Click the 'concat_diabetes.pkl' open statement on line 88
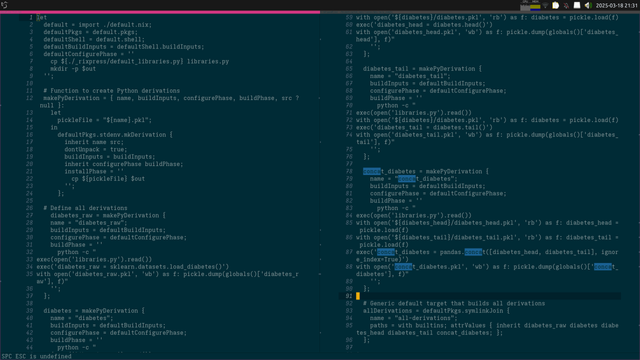This screenshot has height=360, width=640. tap(487, 271)
